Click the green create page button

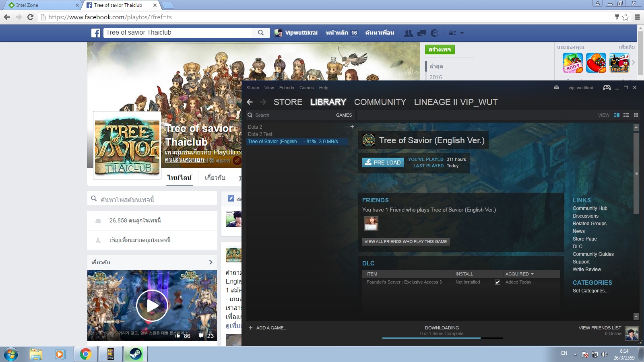440,49
